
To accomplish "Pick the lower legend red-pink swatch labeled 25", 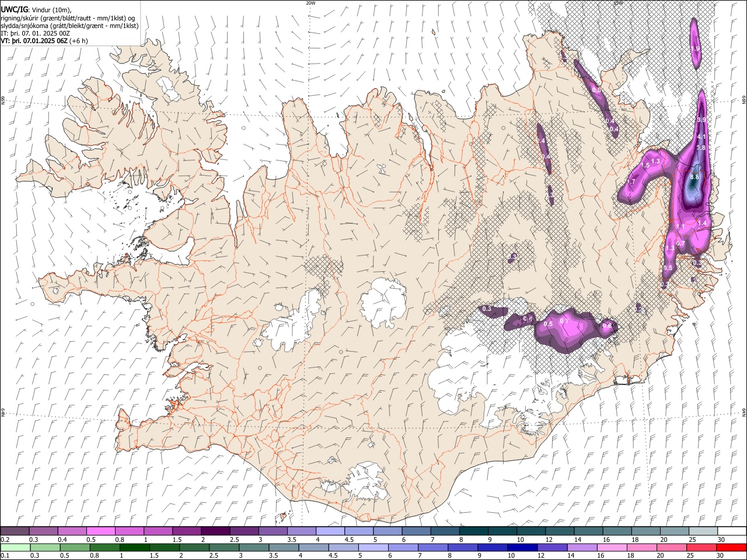I will pos(701,547).
